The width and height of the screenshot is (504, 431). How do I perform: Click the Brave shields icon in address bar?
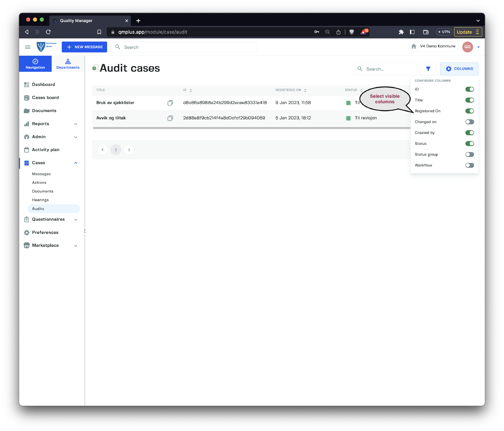click(x=352, y=32)
